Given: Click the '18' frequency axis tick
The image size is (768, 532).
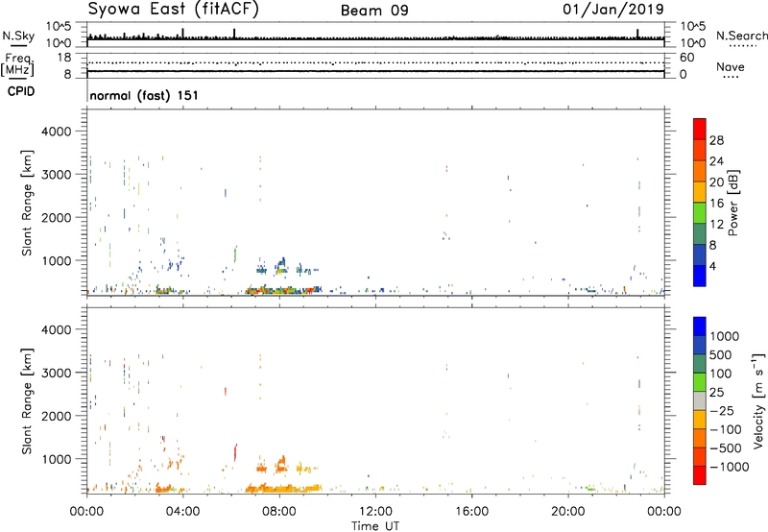Looking at the screenshot, I should [x=64, y=58].
